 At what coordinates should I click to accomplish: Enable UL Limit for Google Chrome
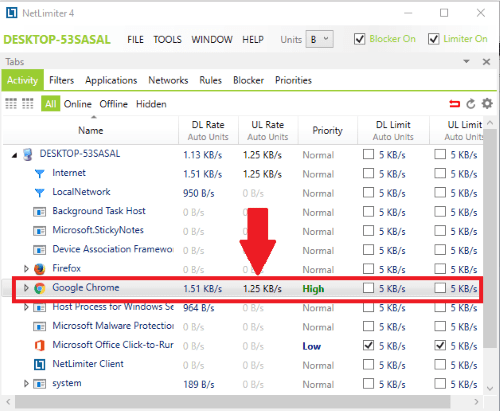tap(440, 288)
